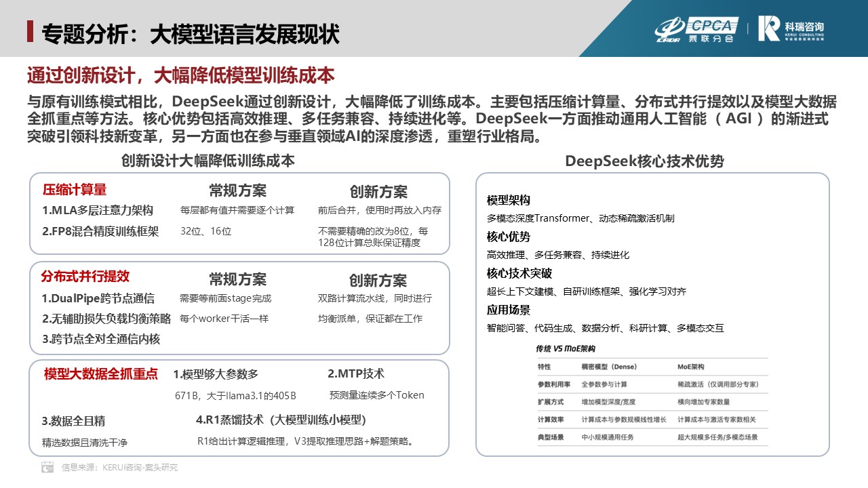Click the info source icon at bottom left
868x488 pixels.
pyautogui.click(x=47, y=466)
